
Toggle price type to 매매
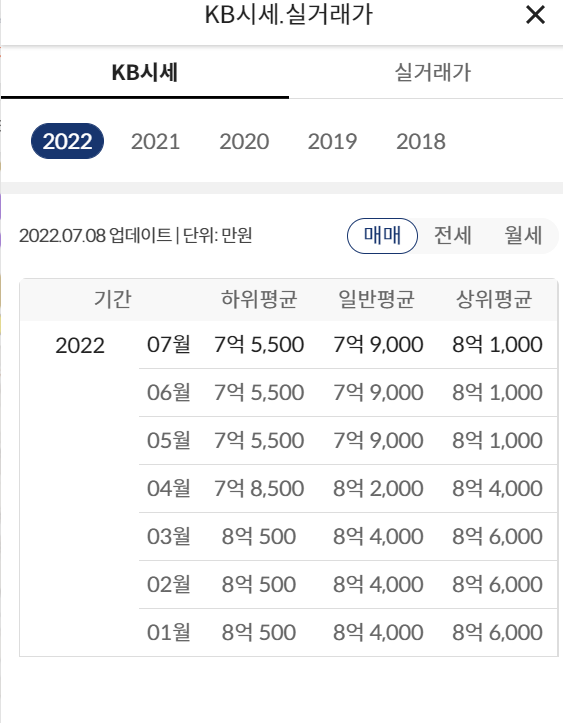(382, 236)
